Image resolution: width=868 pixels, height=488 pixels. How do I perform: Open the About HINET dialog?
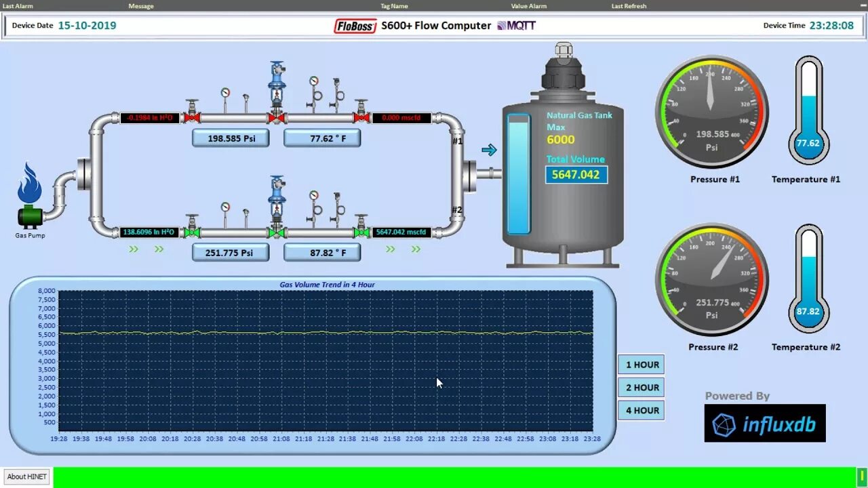(x=26, y=476)
